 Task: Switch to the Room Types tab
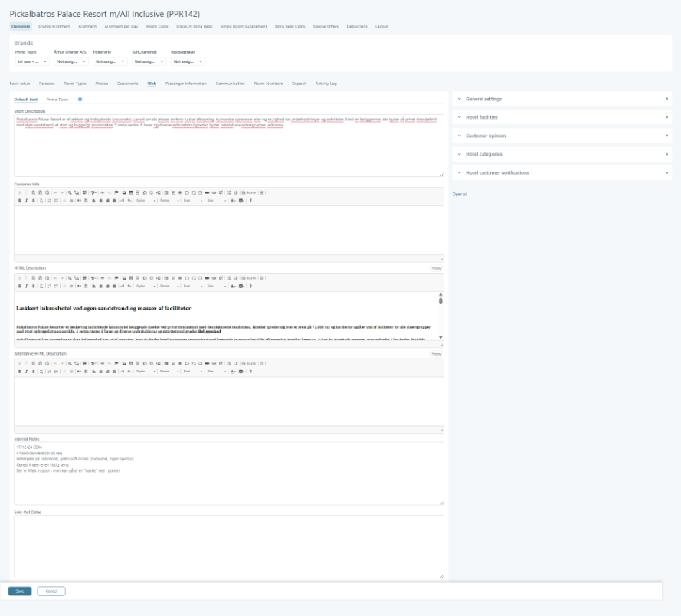[x=75, y=83]
